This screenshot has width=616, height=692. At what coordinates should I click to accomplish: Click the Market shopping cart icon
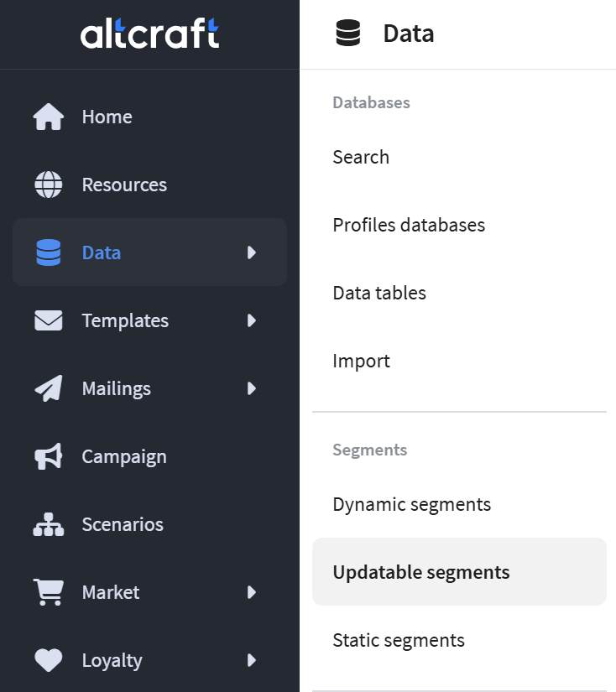coord(48,592)
